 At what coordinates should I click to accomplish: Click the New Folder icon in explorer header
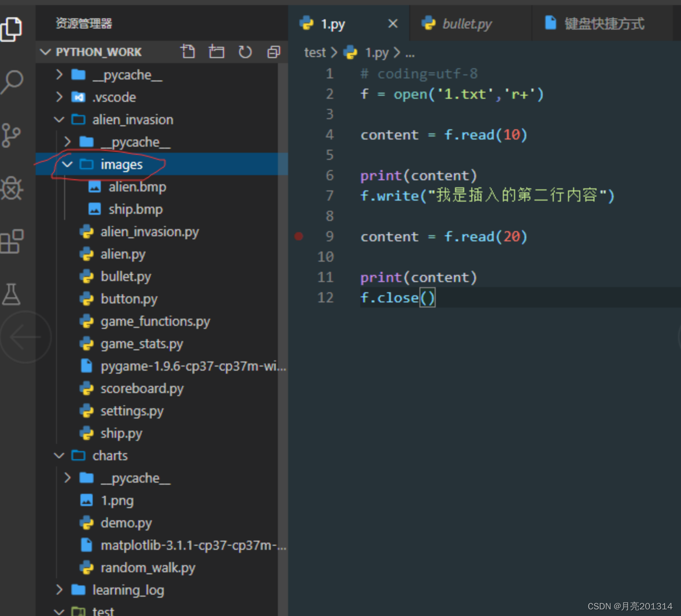[x=216, y=51]
